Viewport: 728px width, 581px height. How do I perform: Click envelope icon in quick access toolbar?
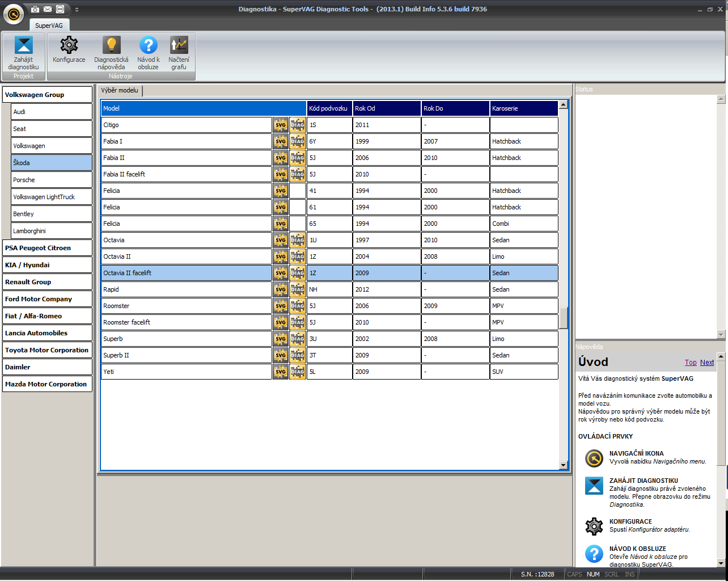coord(48,9)
